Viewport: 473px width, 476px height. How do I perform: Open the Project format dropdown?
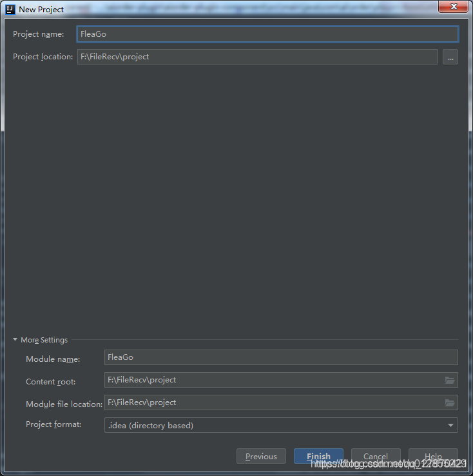(x=281, y=425)
